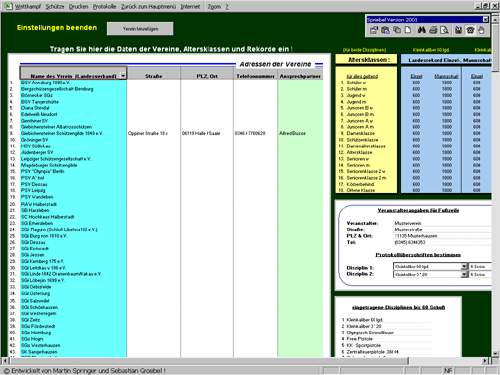This screenshot has width=500, height=375.
Task: Expand the Disziplin 1 combo box arrow
Action: [x=464, y=266]
